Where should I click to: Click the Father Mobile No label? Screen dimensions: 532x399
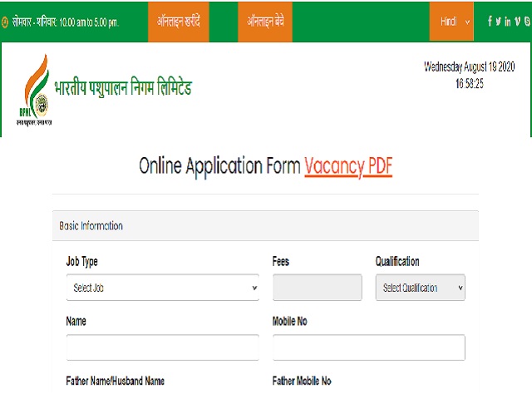pyautogui.click(x=302, y=381)
